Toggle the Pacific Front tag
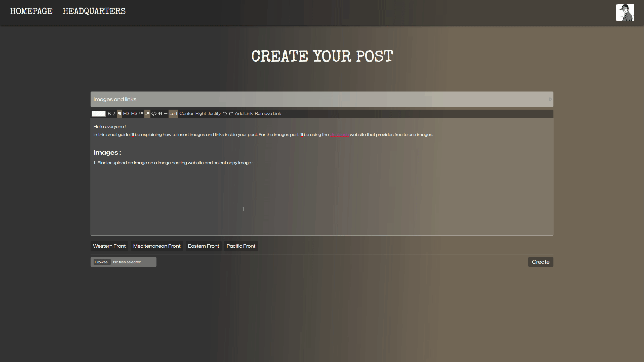644x362 pixels. click(x=241, y=246)
